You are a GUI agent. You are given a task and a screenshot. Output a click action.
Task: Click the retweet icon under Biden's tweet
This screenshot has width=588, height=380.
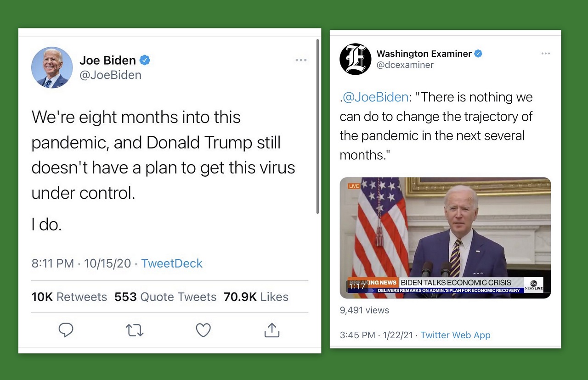tap(135, 330)
